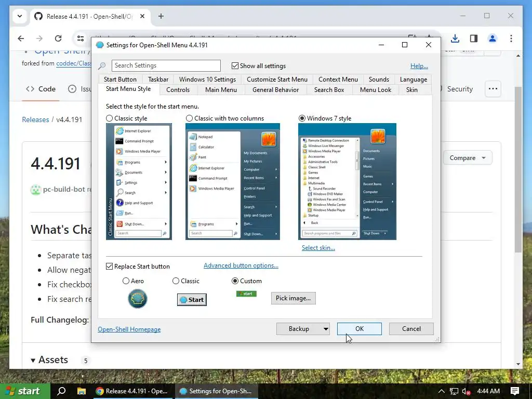
Task: Visit the Open-Shell Homepage link
Action: pyautogui.click(x=129, y=329)
